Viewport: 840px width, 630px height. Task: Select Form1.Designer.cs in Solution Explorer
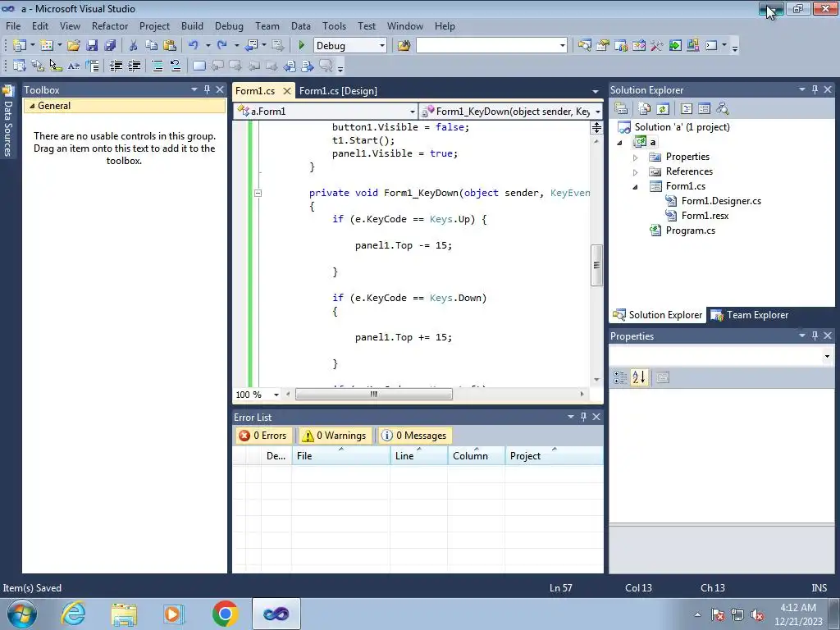coord(721,201)
